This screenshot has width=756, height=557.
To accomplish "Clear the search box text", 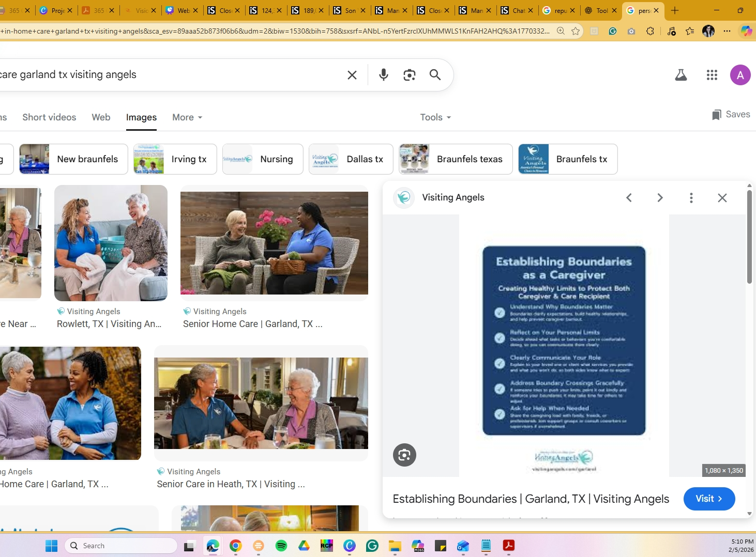I will [352, 75].
